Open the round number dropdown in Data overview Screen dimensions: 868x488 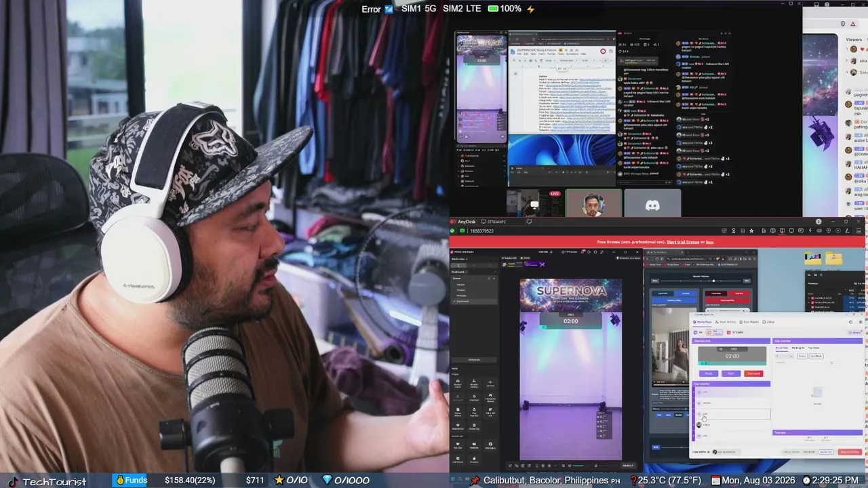784,356
